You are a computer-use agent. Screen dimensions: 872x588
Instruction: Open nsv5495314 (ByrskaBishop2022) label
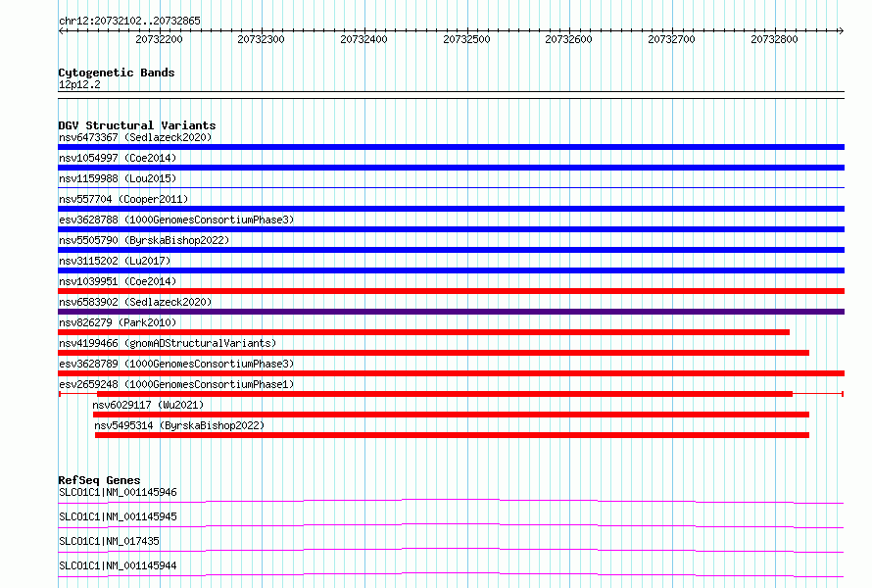(x=179, y=425)
